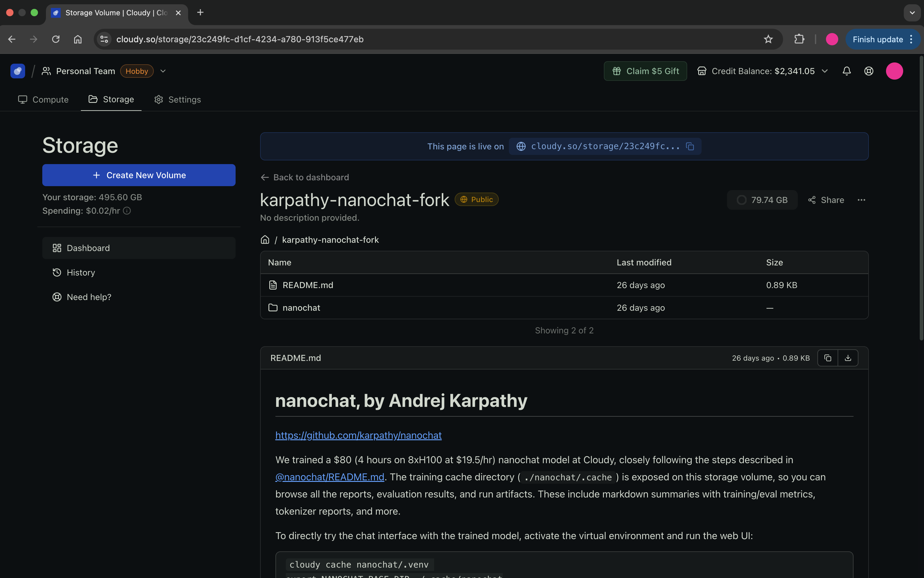The height and width of the screenshot is (578, 924).
Task: Click Create New Volume button
Action: point(139,175)
